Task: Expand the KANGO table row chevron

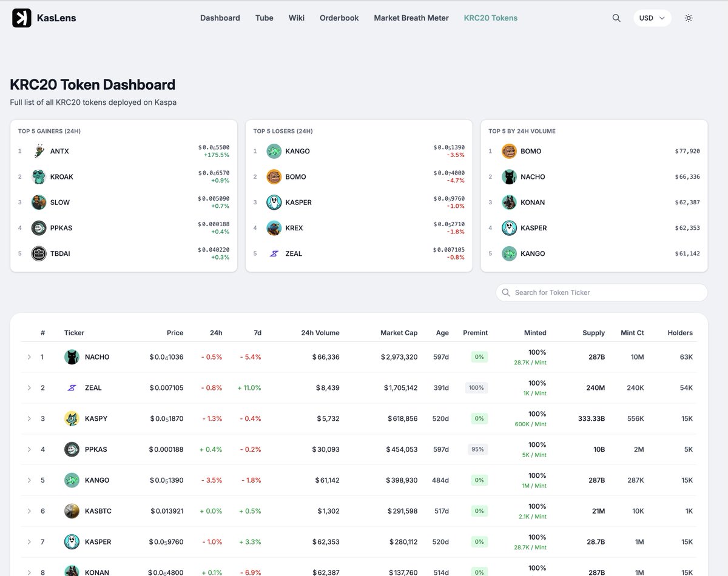Action: (29, 480)
